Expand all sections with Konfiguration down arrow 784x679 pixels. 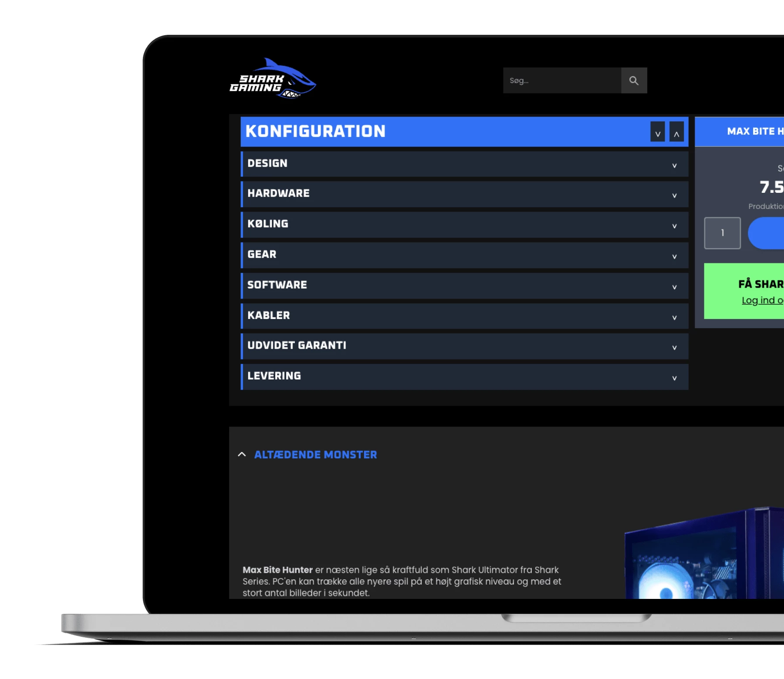658,131
